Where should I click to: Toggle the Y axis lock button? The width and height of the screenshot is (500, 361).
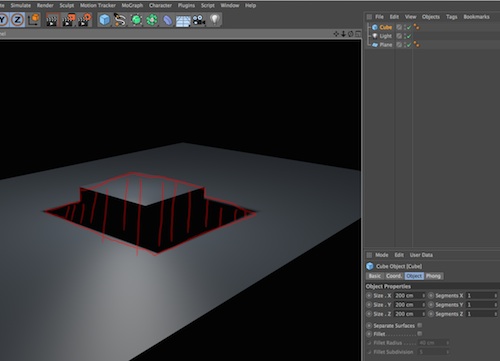click(x=3, y=20)
